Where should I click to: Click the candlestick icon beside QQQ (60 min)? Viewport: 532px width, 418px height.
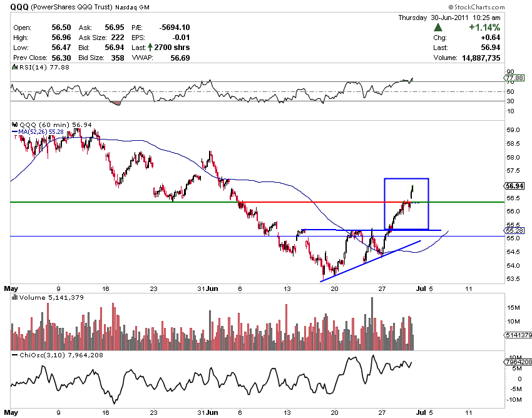(x=14, y=125)
